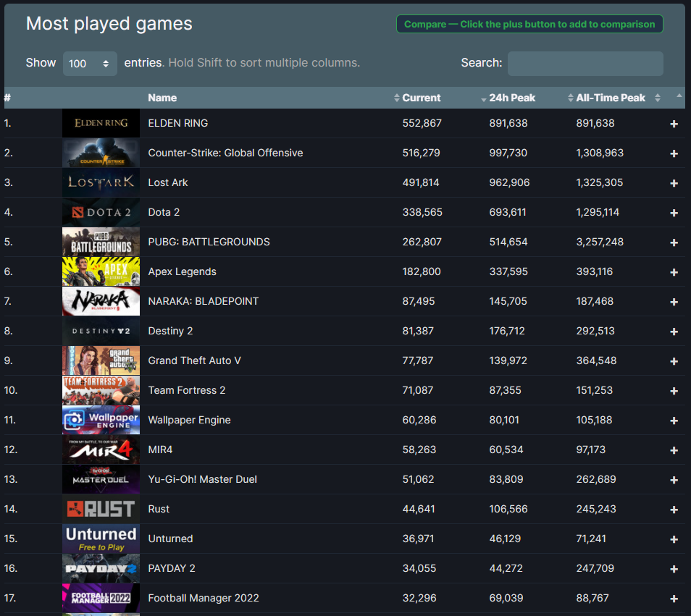
Task: Click plus icon in PUBG: BATTLEGROUNDS row
Action: click(x=674, y=242)
